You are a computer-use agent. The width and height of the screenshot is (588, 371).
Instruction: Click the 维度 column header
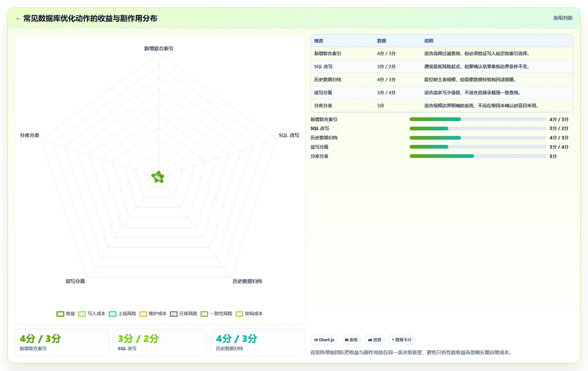click(319, 41)
